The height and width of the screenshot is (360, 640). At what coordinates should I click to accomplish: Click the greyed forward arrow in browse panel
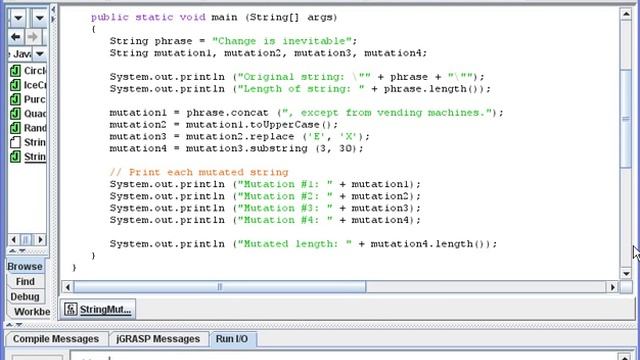[33, 37]
